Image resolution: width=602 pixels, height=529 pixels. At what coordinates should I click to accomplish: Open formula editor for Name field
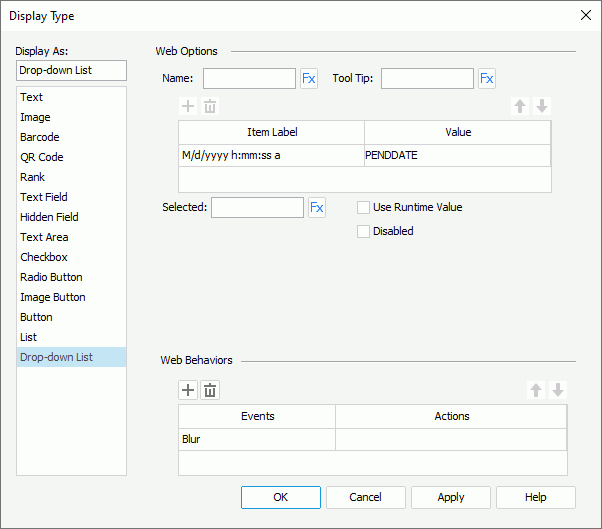point(309,79)
